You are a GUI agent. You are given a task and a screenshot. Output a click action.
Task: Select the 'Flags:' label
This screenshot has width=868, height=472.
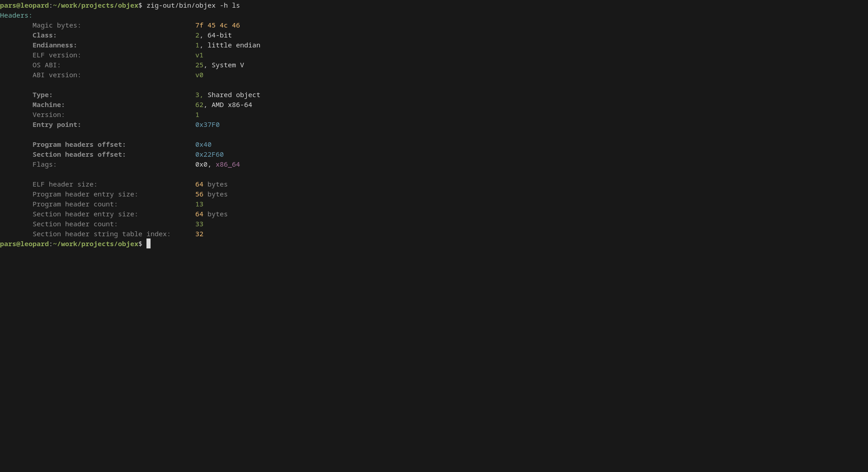pyautogui.click(x=44, y=164)
